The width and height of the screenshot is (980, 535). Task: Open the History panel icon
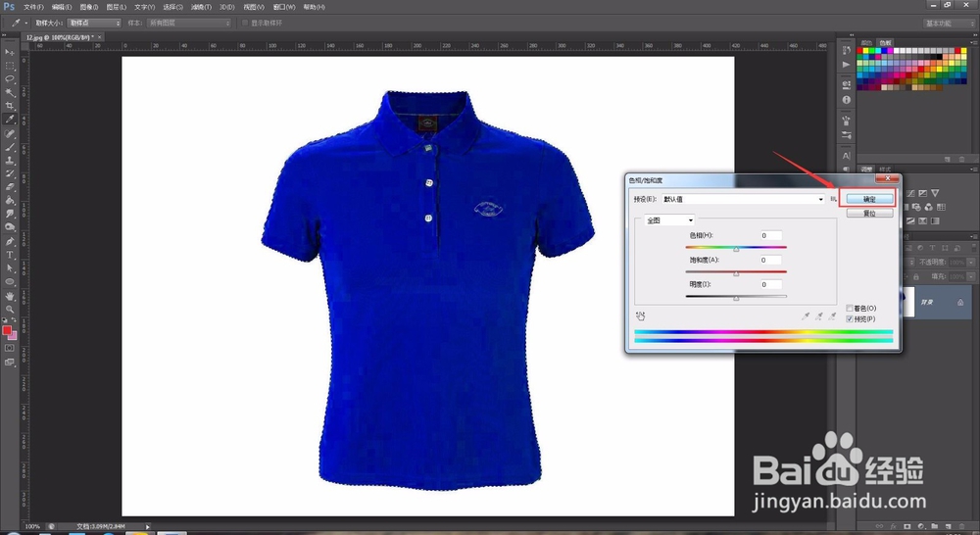point(847,50)
